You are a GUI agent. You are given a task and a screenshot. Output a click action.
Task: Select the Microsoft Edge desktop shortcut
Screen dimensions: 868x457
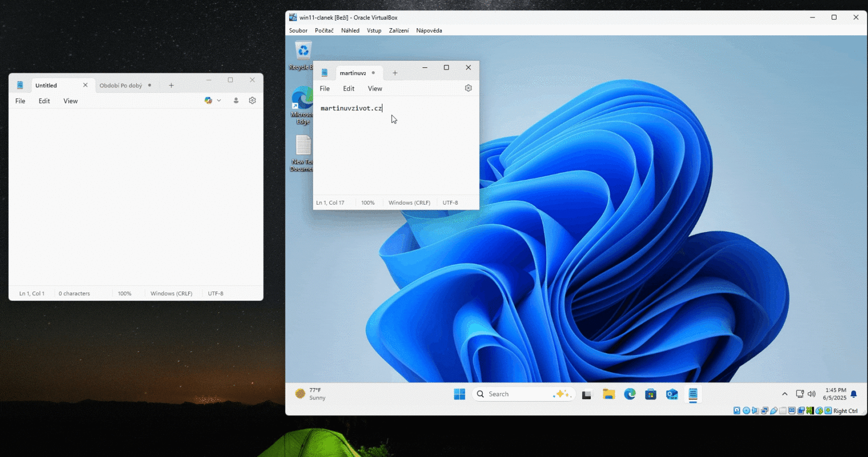click(302, 105)
